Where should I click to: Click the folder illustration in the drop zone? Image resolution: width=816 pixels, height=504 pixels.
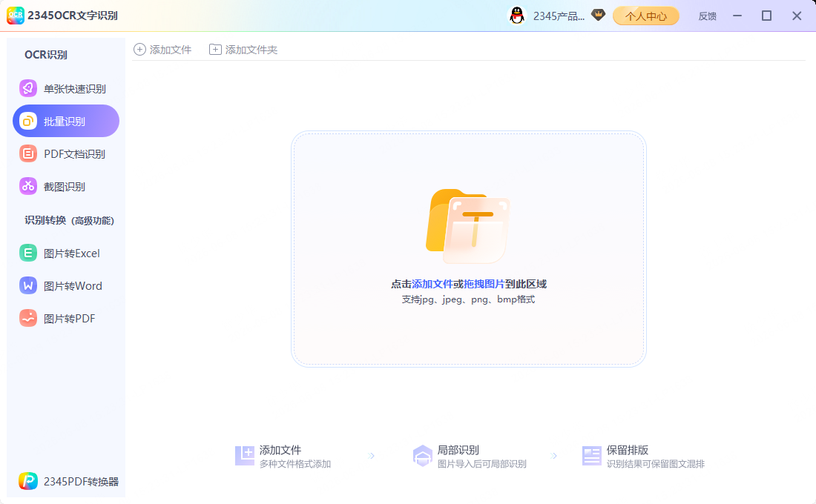468,227
